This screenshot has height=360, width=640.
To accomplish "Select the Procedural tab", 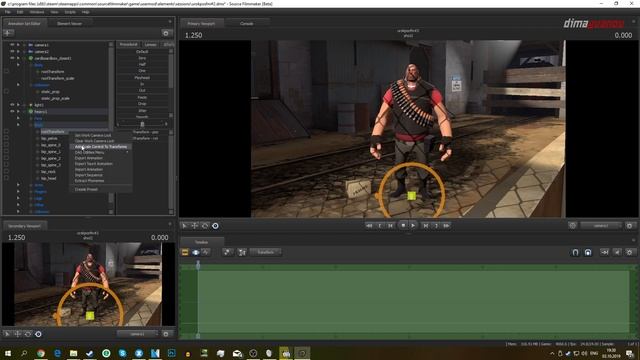I will click(x=128, y=44).
